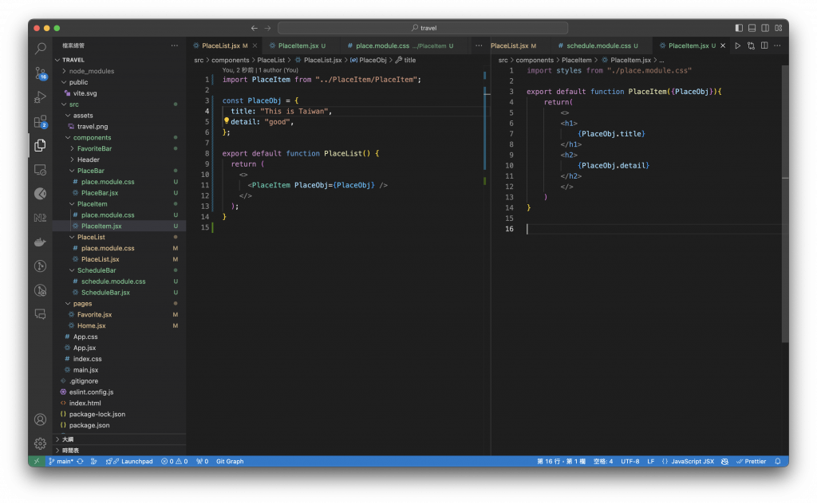
Task: Open the Explorer panel more actions ellipsis
Action: coord(175,45)
